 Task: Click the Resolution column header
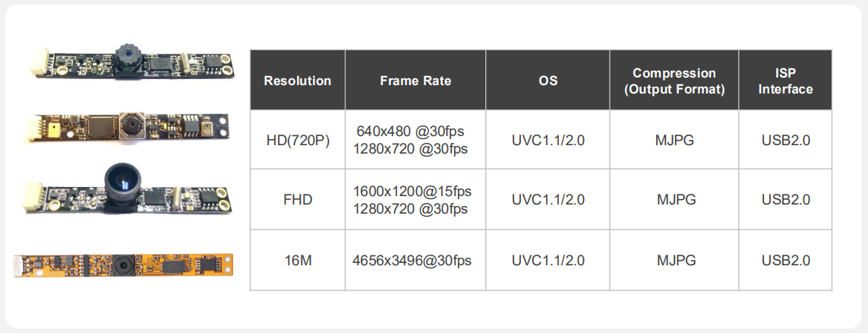298,81
